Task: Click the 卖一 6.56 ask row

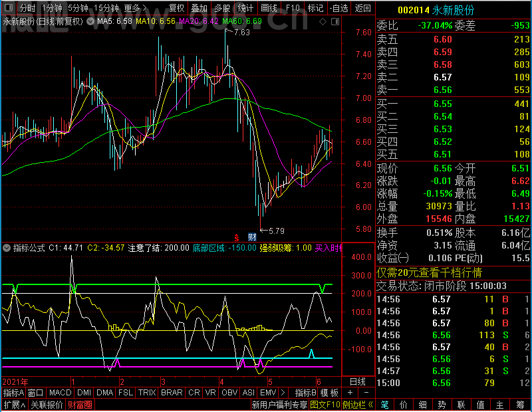Action: pos(453,90)
